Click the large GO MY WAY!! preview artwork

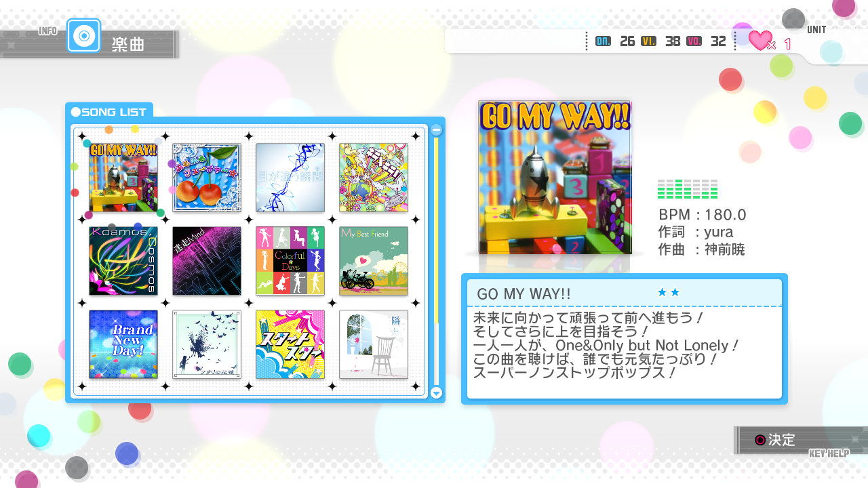click(555, 178)
